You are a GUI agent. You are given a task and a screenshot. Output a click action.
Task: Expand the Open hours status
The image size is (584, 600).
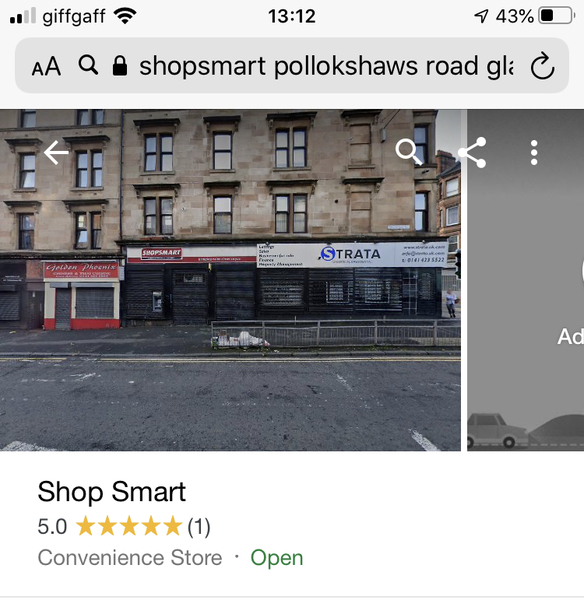[x=277, y=558]
